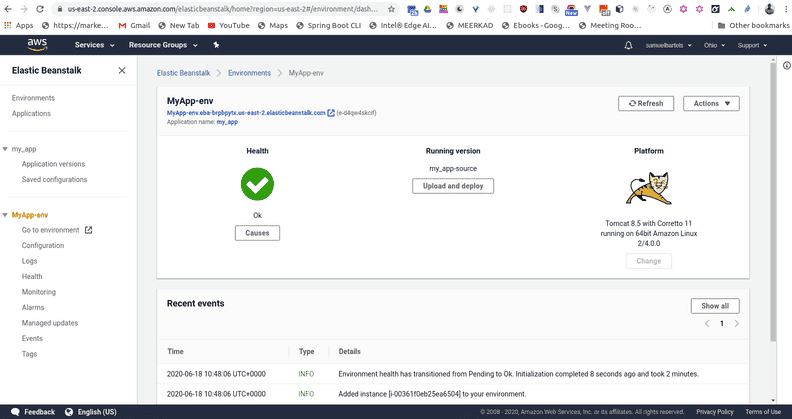Screen dimensions: 792x419
Task: Open Logs in the sidebar
Action: click(29, 261)
